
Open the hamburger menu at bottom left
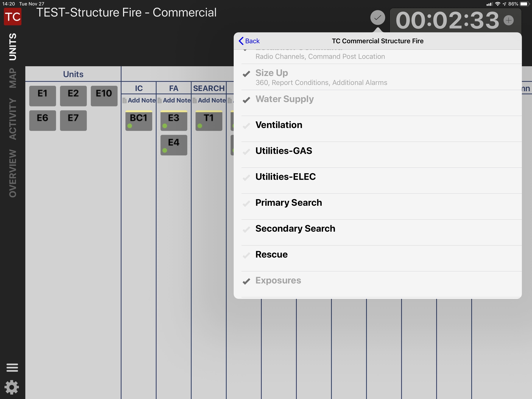[12, 367]
